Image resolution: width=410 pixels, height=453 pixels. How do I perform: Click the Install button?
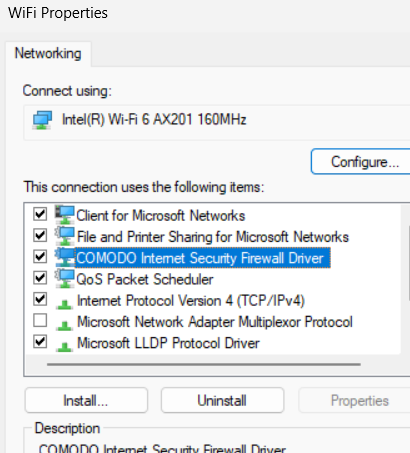(86, 400)
